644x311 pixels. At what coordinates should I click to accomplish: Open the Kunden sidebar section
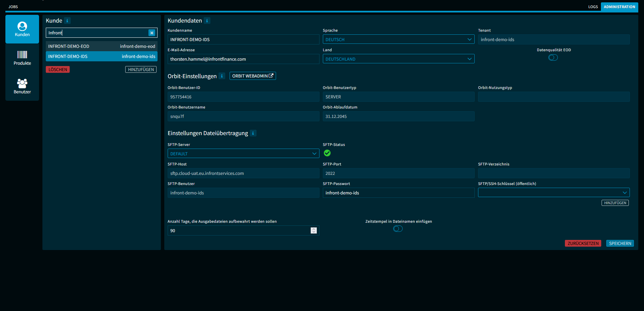22,29
